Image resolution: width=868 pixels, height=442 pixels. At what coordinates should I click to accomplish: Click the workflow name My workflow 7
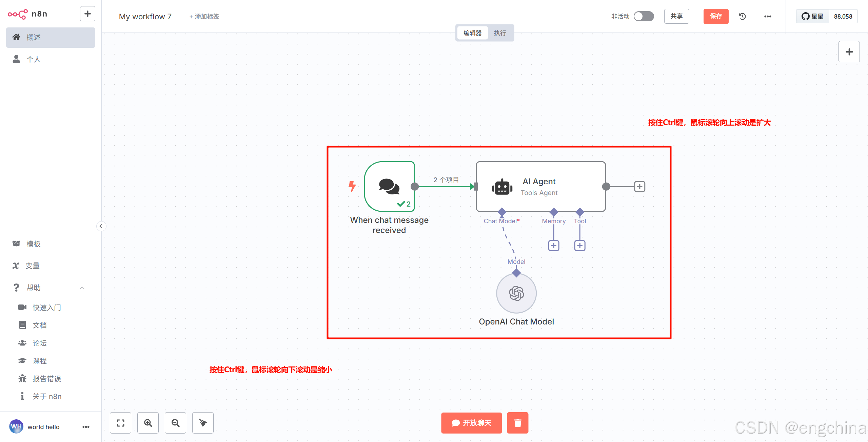(x=145, y=16)
